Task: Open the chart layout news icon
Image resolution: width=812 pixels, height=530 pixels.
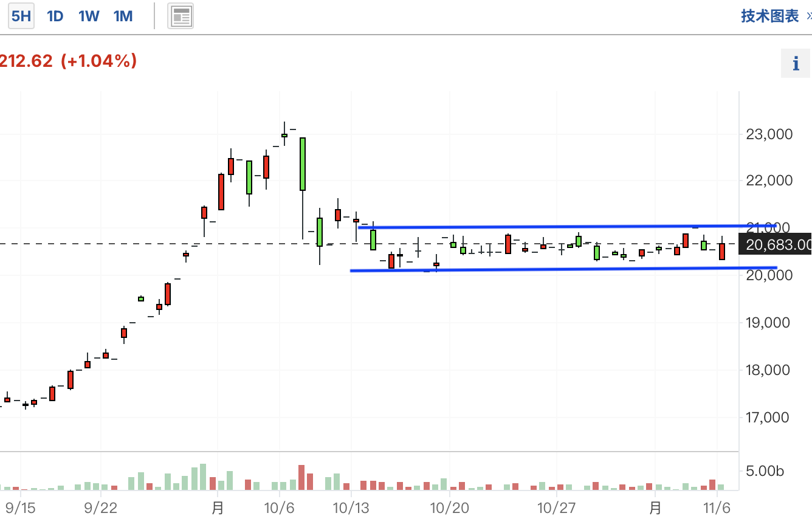Action: pos(181,16)
